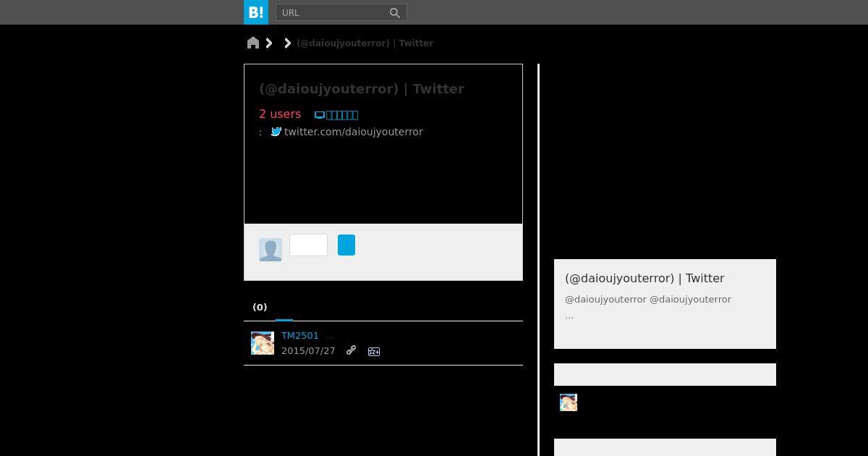Open TM2501's avatar in bookmark list

tap(263, 343)
